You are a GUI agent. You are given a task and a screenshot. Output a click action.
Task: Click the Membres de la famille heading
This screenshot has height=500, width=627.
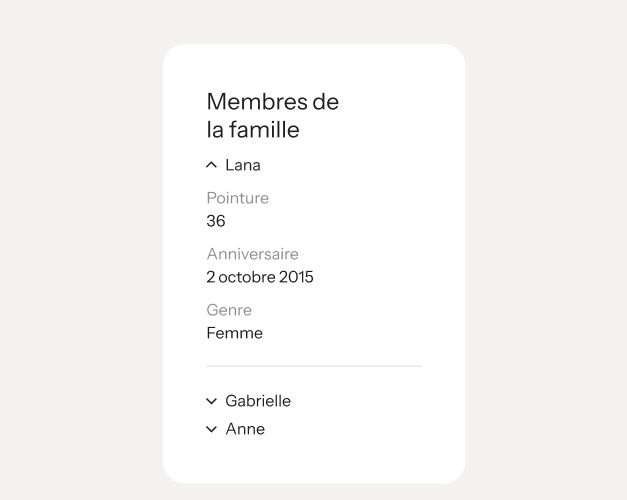pos(273,115)
